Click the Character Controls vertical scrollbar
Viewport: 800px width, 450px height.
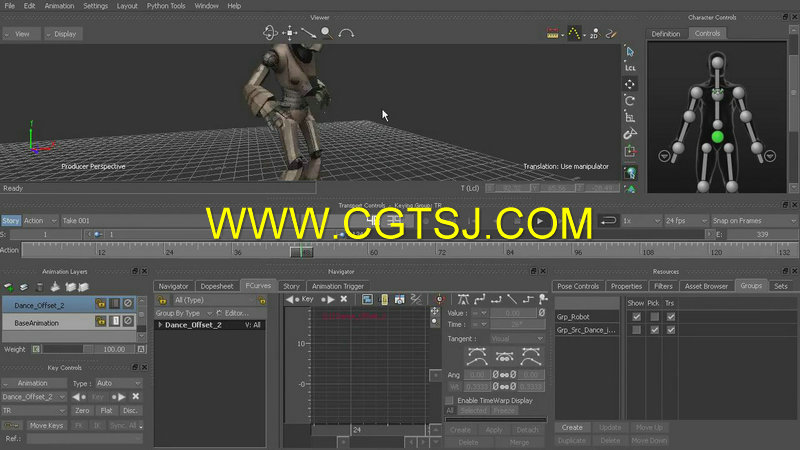(794, 110)
